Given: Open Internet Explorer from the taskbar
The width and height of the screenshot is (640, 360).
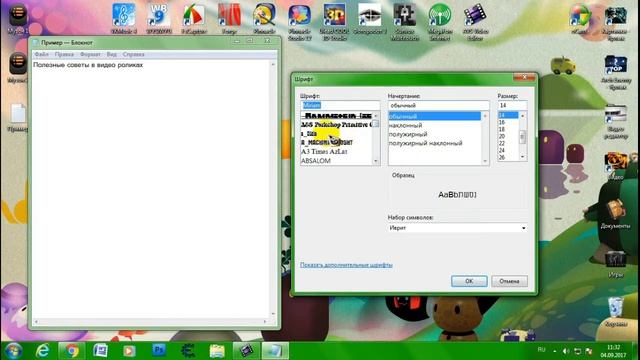Looking at the screenshot, I should [42, 351].
